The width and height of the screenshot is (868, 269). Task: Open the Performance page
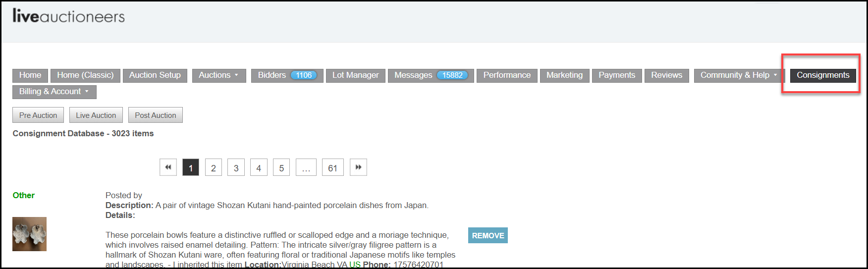507,75
